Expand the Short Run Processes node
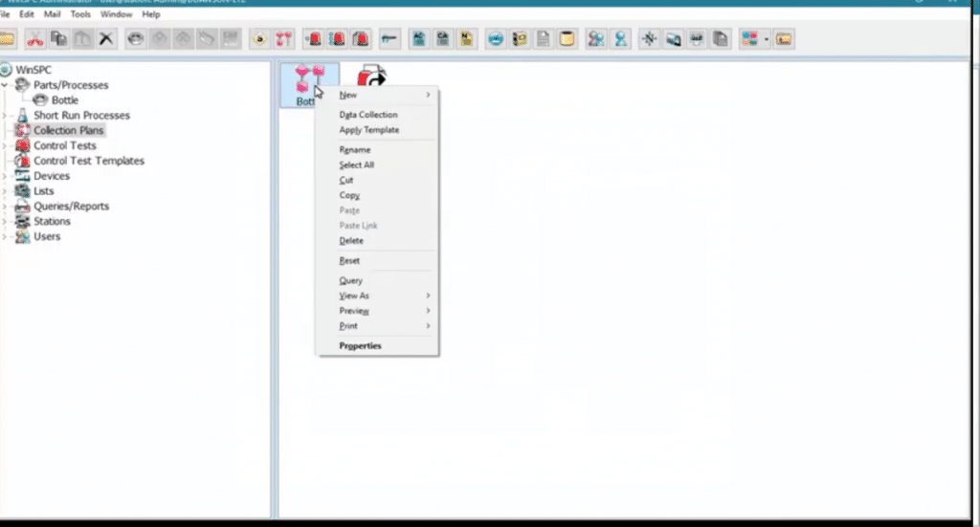This screenshot has height=527, width=980. click(6, 116)
